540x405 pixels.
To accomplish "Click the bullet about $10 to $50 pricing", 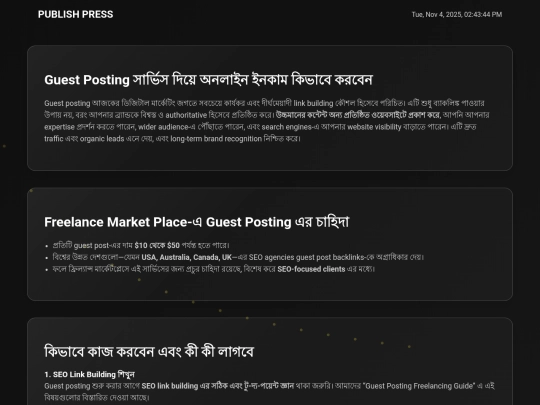I will click(x=141, y=246).
